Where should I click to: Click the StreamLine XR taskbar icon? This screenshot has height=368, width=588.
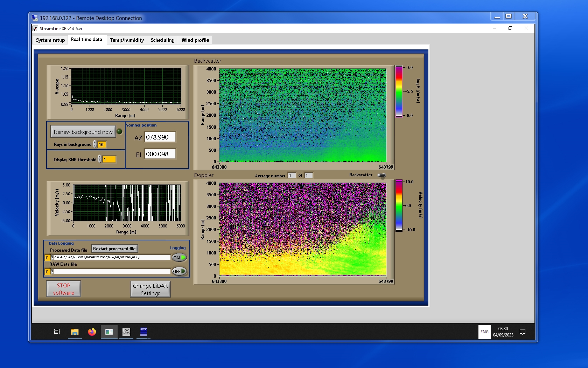point(109,332)
